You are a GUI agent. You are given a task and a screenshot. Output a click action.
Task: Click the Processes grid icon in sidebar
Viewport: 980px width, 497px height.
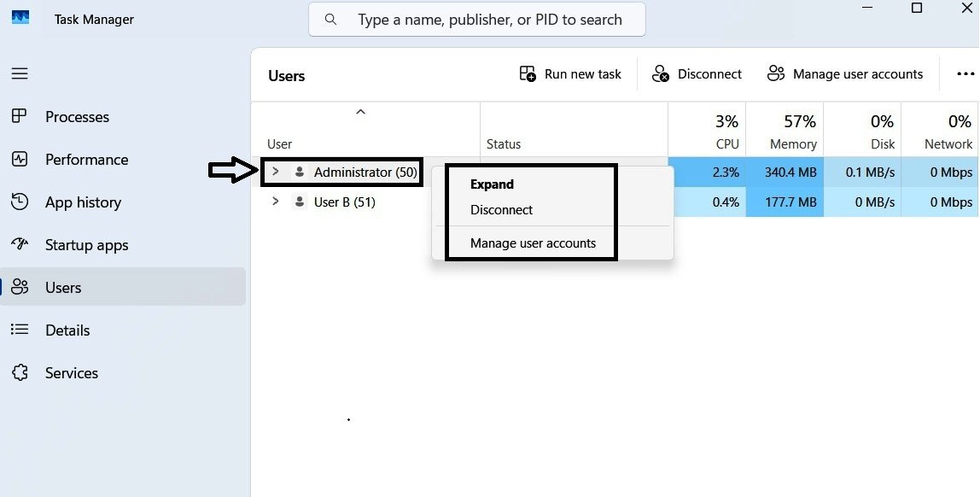(x=20, y=116)
